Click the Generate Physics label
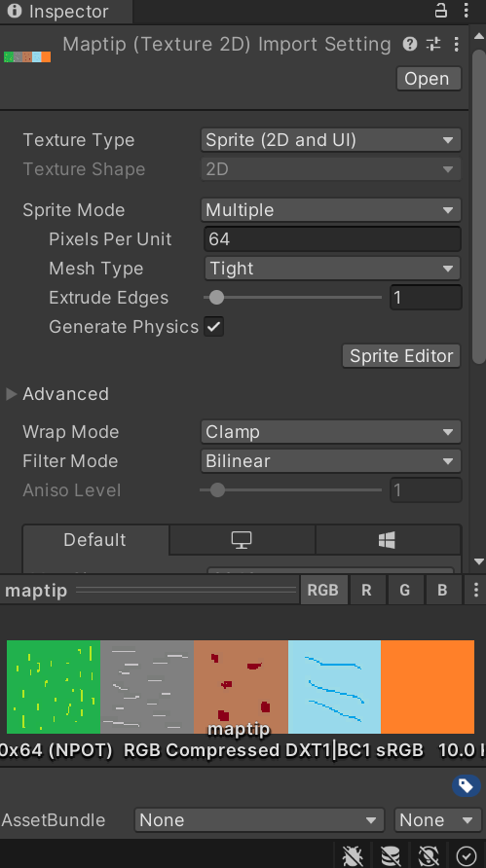 tap(124, 327)
